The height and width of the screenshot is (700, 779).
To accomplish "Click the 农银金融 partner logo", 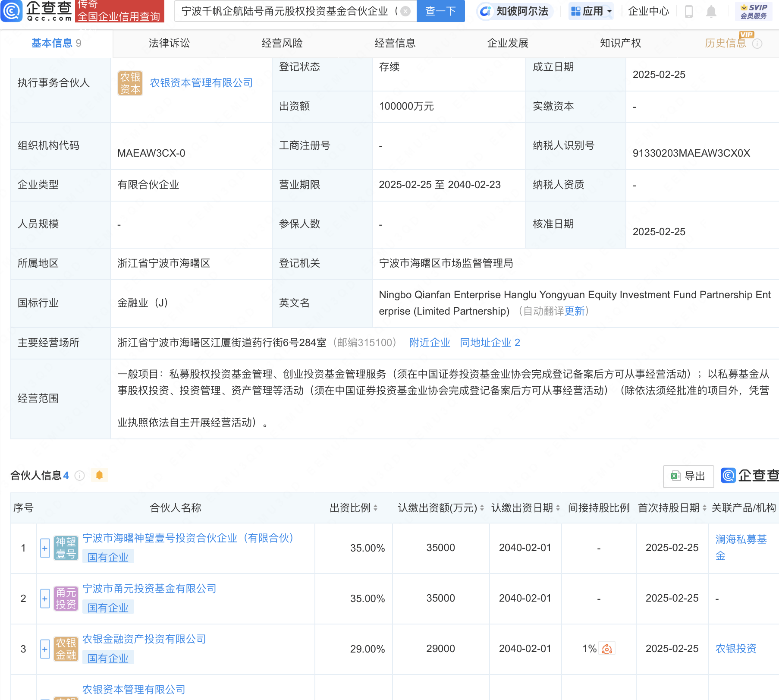I will tap(66, 649).
